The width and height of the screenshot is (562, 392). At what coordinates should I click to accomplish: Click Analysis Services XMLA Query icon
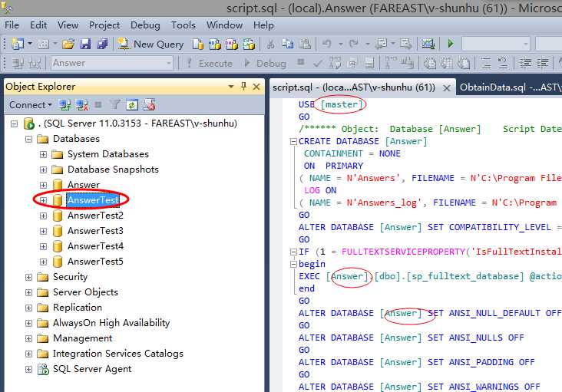(249, 44)
